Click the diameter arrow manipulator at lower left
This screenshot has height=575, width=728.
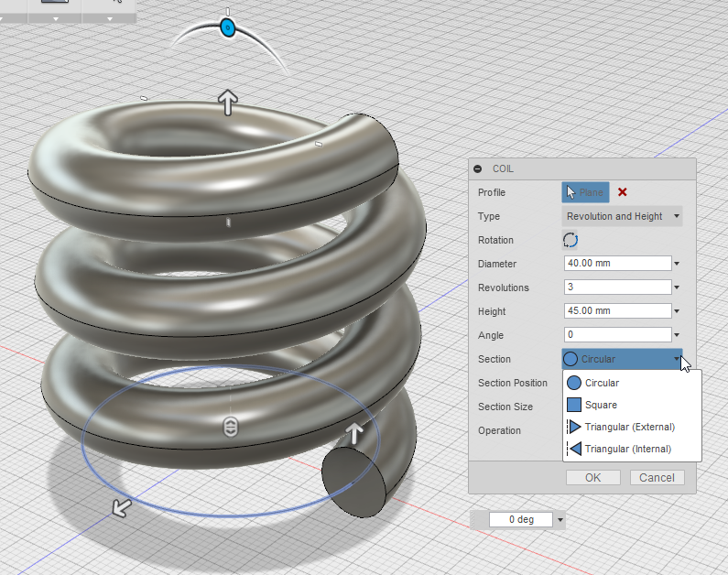[122, 508]
